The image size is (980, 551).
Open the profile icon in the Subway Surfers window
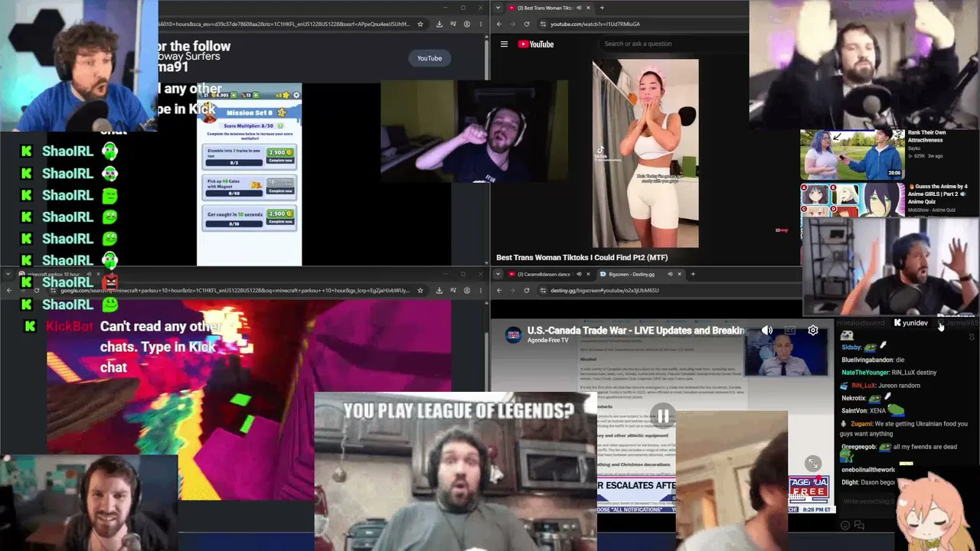[467, 24]
